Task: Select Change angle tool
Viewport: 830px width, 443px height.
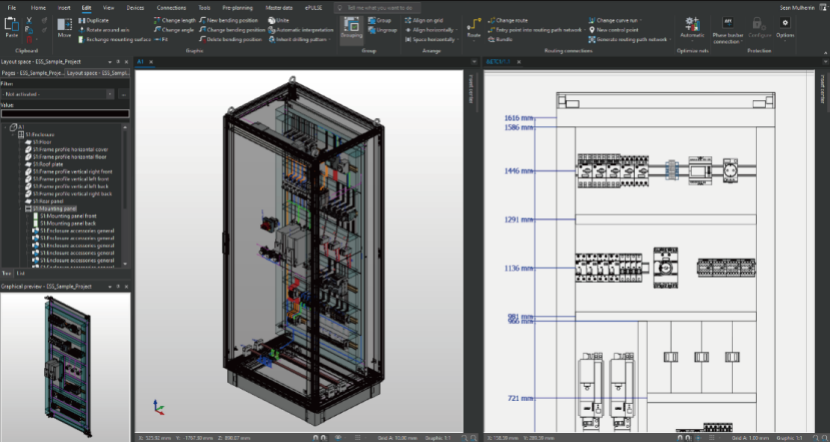Action: [174, 30]
